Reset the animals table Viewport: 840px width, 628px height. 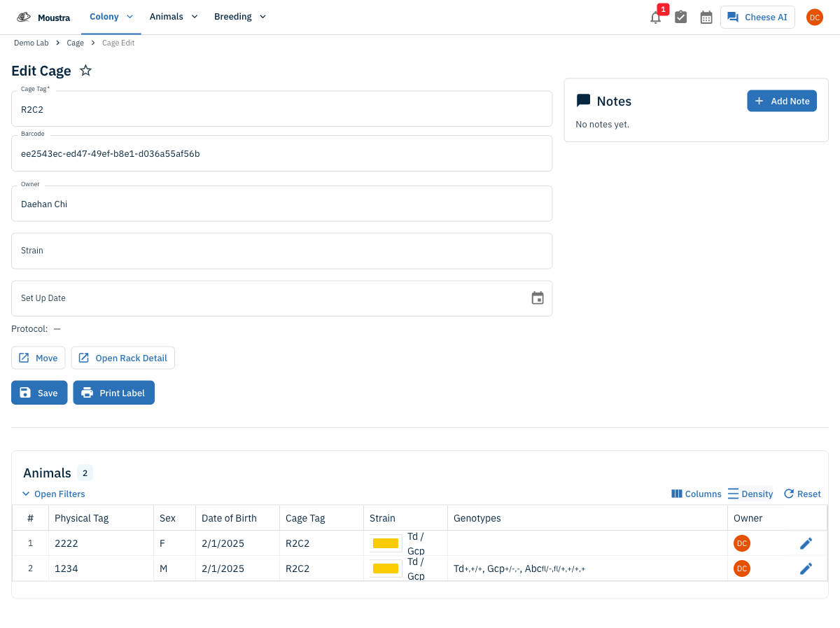tap(802, 494)
